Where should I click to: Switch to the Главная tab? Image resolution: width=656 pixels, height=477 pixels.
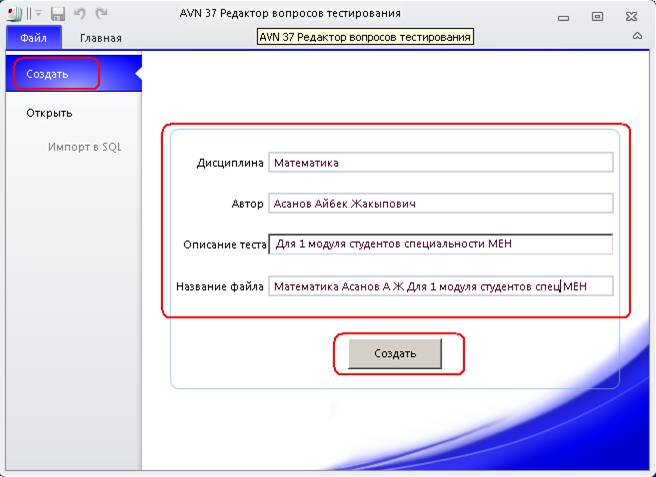point(100,38)
